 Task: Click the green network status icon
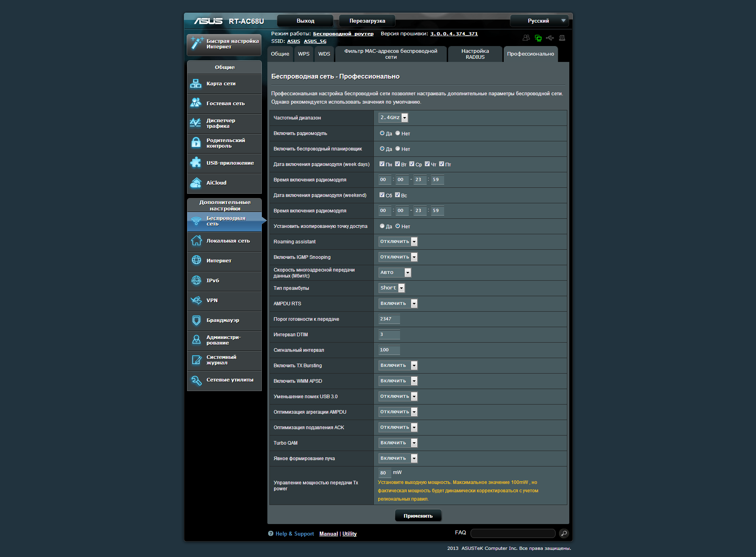(x=538, y=38)
